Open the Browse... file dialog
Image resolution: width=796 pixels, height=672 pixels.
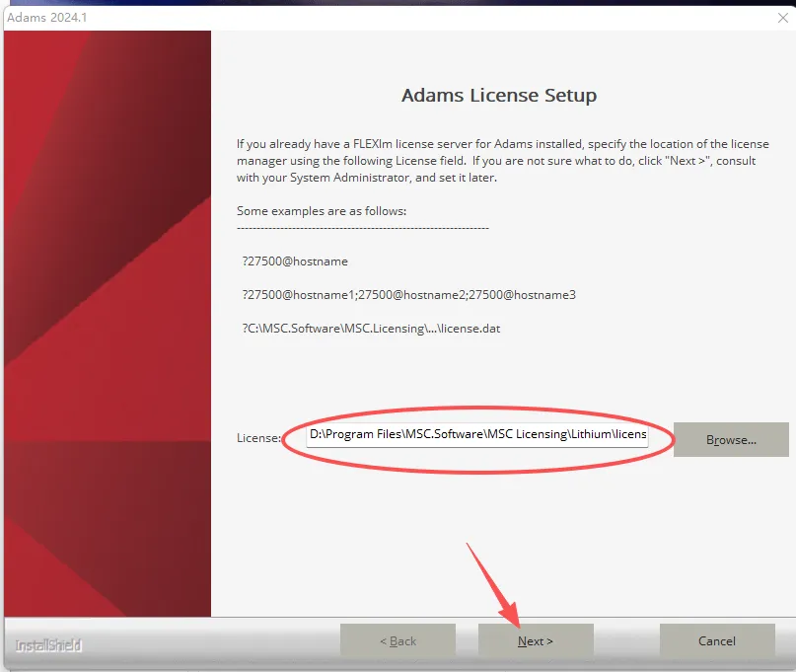[x=731, y=439]
